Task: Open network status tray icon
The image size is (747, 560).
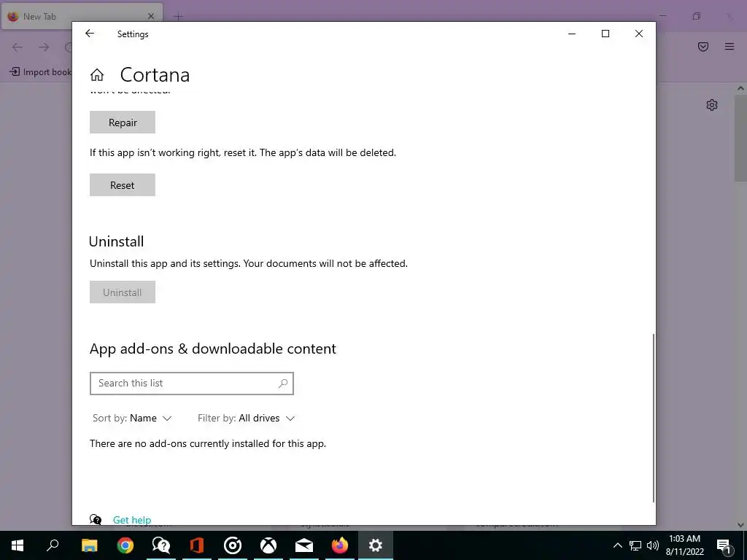Action: (x=635, y=545)
